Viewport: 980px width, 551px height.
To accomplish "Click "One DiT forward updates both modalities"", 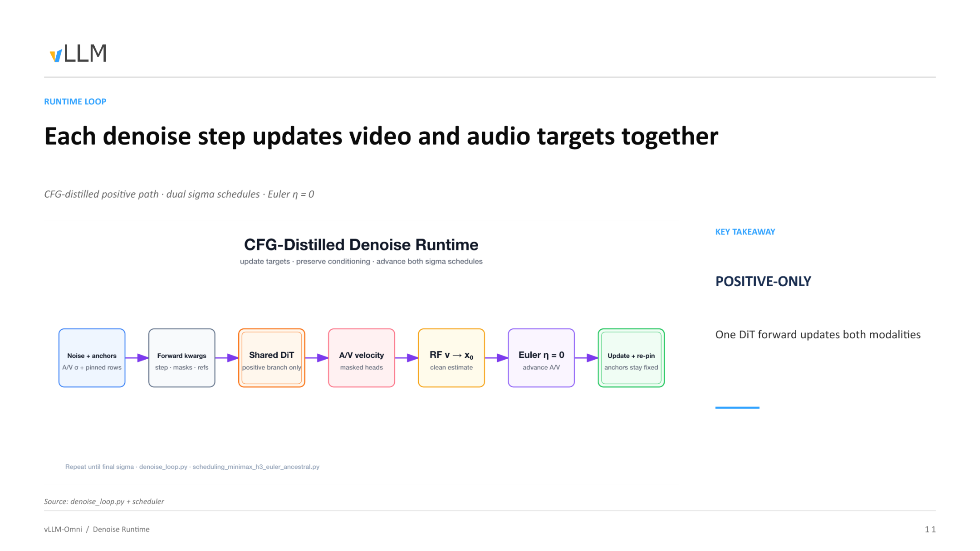I will [818, 335].
